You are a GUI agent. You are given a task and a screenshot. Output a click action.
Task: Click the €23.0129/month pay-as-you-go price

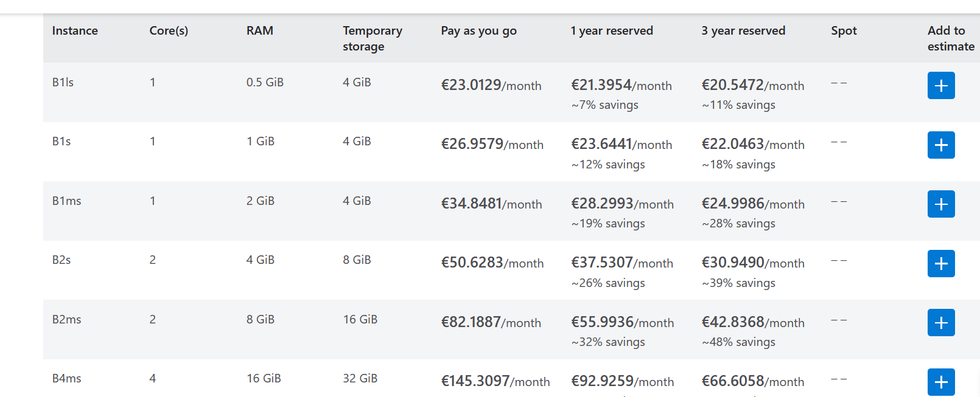click(x=491, y=85)
